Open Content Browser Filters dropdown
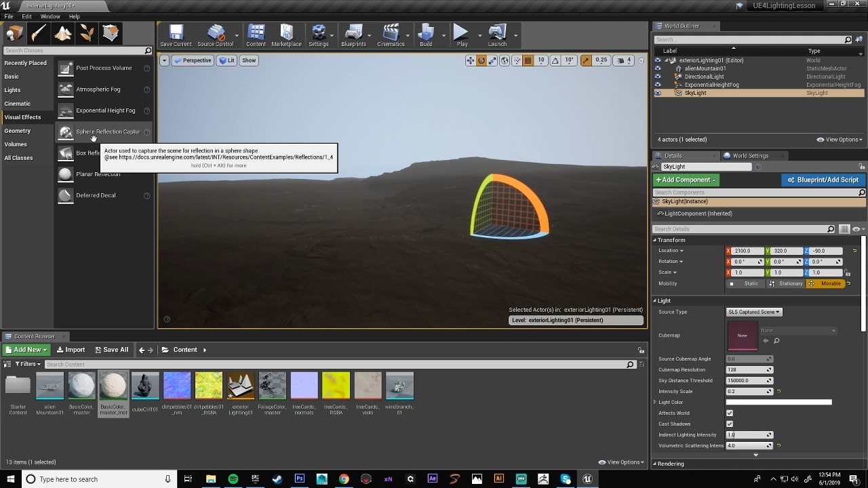Screen dimensions: 868x488 click(28, 364)
